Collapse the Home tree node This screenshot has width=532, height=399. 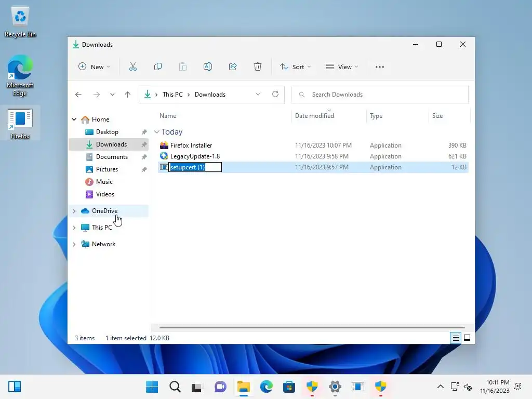pyautogui.click(x=74, y=119)
